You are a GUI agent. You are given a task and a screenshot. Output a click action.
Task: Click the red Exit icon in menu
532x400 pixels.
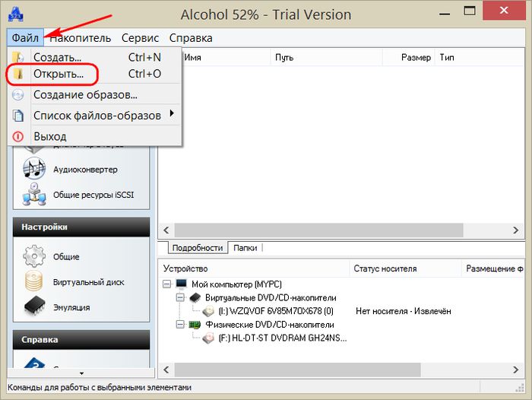19,136
